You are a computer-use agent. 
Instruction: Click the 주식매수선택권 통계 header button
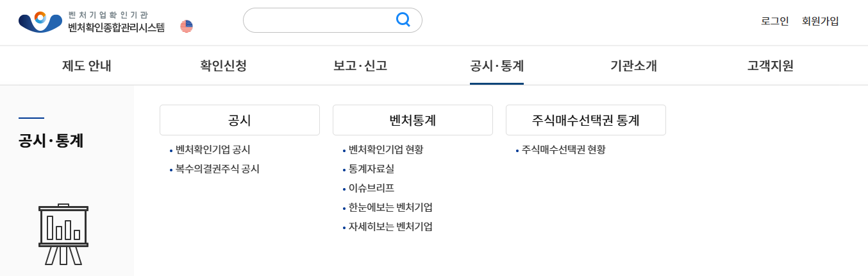585,120
